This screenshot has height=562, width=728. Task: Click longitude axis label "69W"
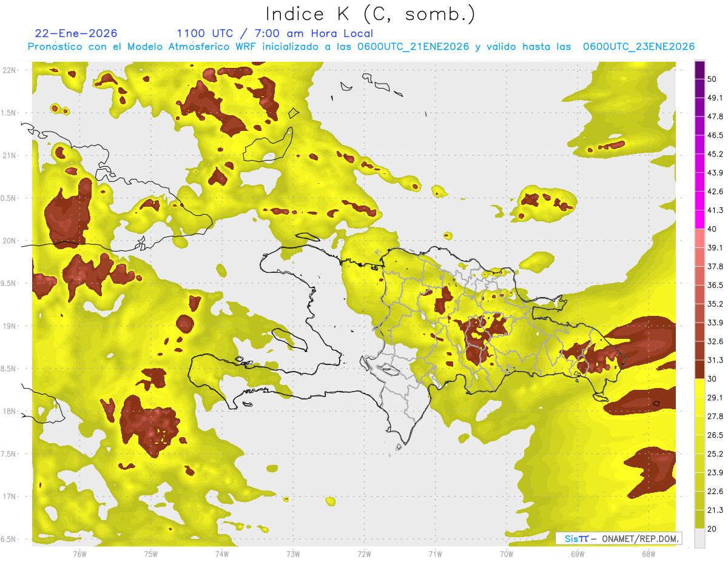[x=578, y=554]
